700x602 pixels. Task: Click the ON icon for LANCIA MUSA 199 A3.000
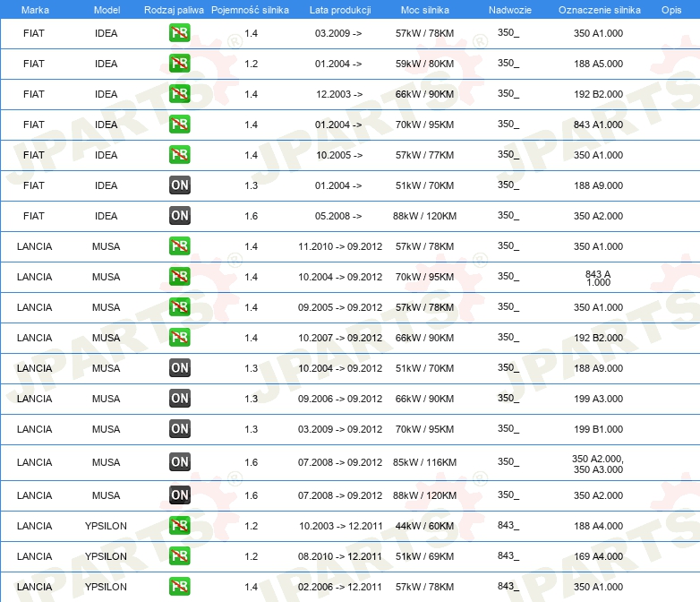(x=179, y=399)
